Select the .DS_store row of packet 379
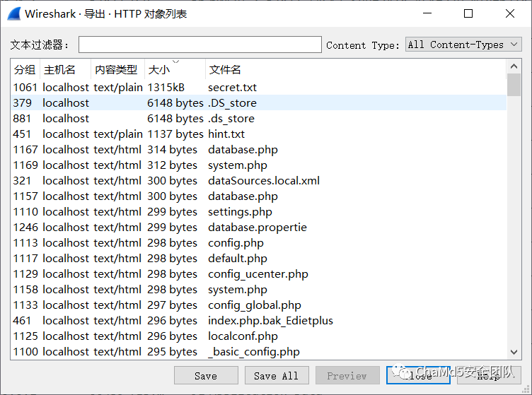This screenshot has height=395, width=532. click(x=258, y=103)
